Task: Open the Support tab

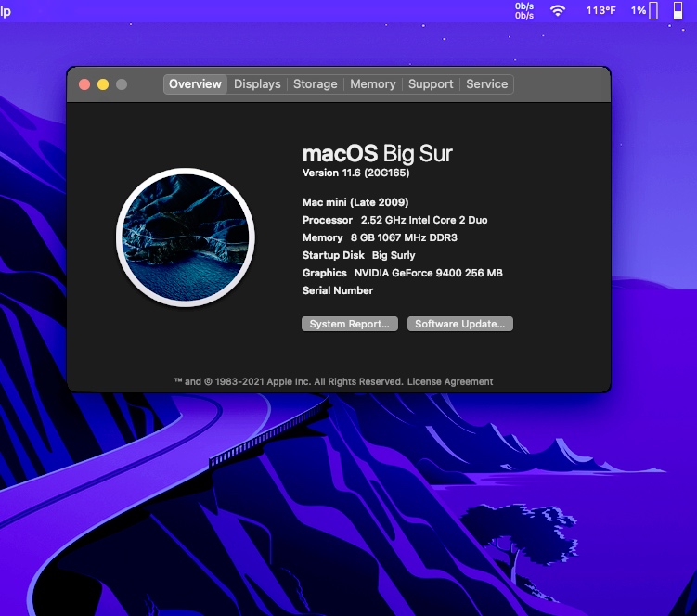Action: coord(431,84)
